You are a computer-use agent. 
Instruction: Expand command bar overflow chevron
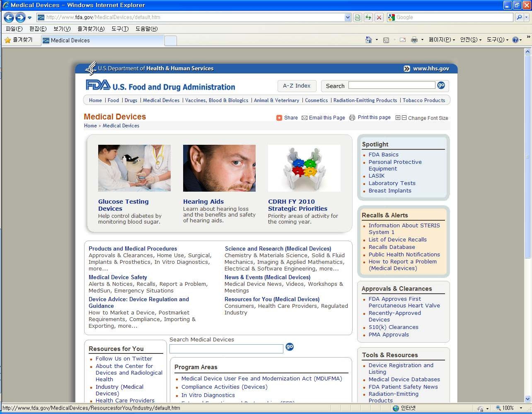pyautogui.click(x=528, y=37)
